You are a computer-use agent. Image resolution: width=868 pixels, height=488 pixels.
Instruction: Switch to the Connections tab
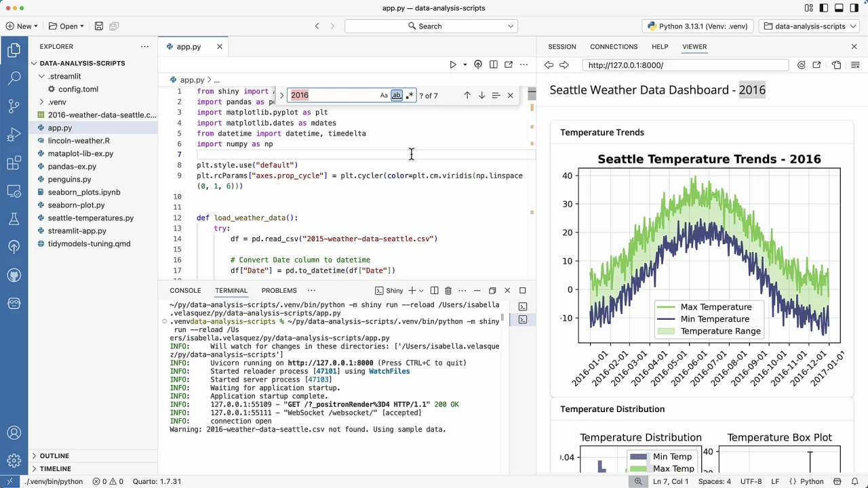[x=613, y=47]
